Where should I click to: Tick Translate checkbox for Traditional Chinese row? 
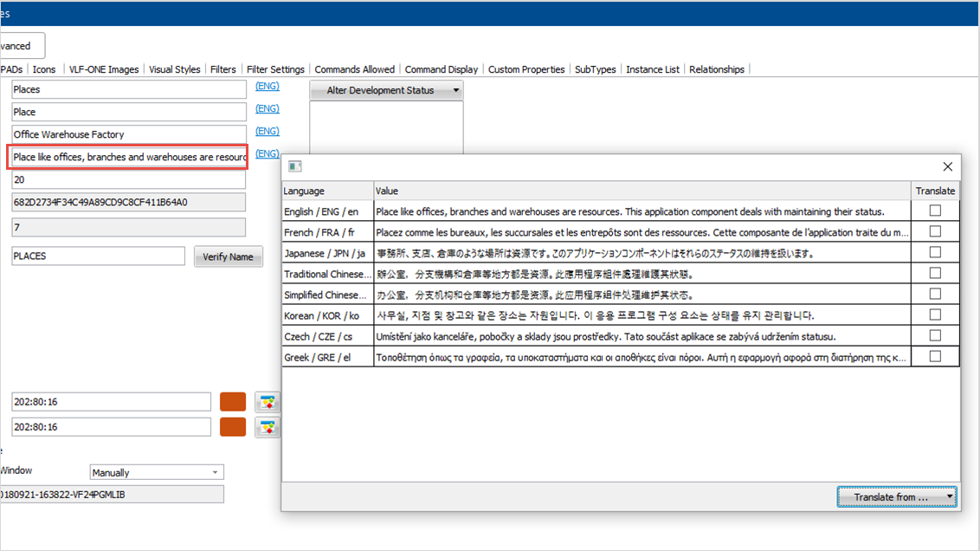935,273
